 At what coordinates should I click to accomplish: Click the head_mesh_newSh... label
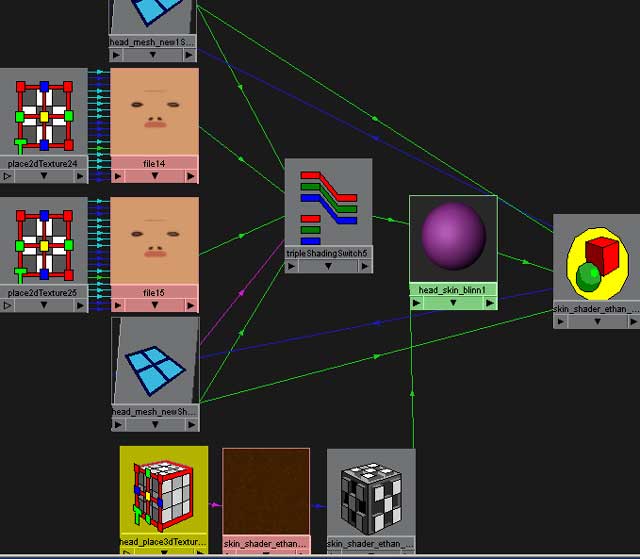click(154, 412)
